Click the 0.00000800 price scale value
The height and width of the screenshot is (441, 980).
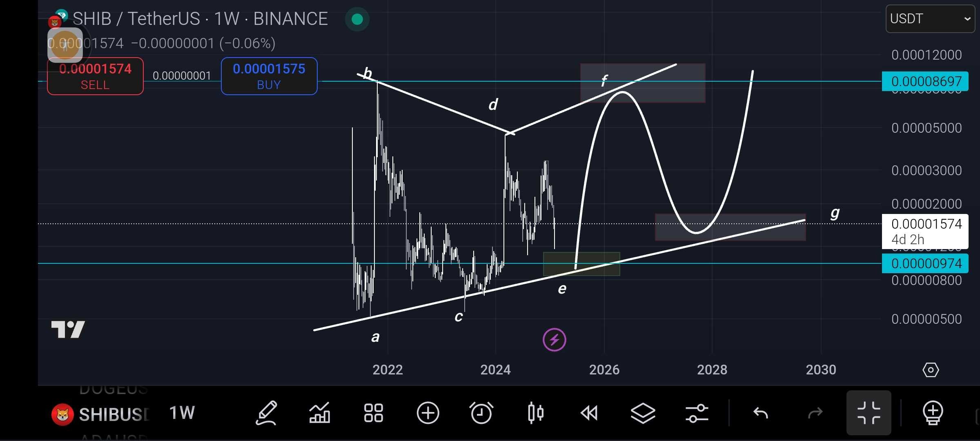click(x=927, y=281)
